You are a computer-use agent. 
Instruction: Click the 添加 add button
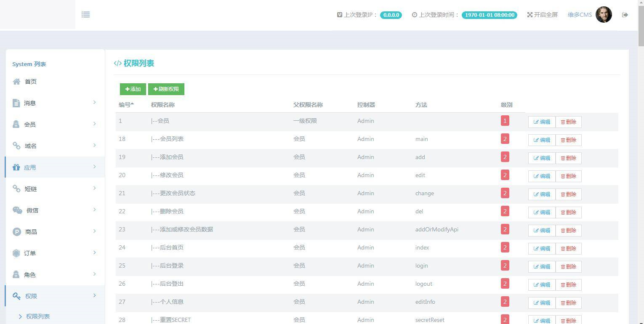tap(133, 89)
